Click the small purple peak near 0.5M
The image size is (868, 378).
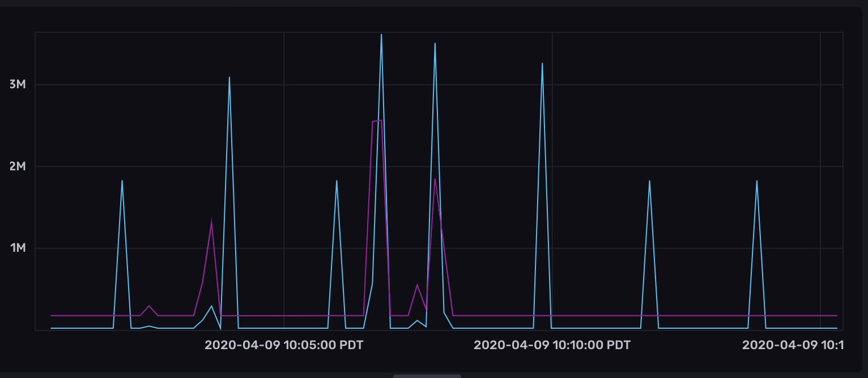pyautogui.click(x=417, y=285)
